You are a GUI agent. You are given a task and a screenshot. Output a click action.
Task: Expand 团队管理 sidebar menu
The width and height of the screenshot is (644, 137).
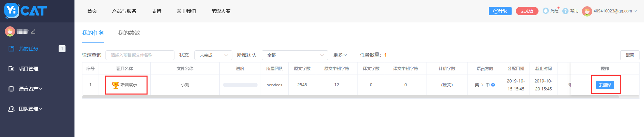(31, 109)
